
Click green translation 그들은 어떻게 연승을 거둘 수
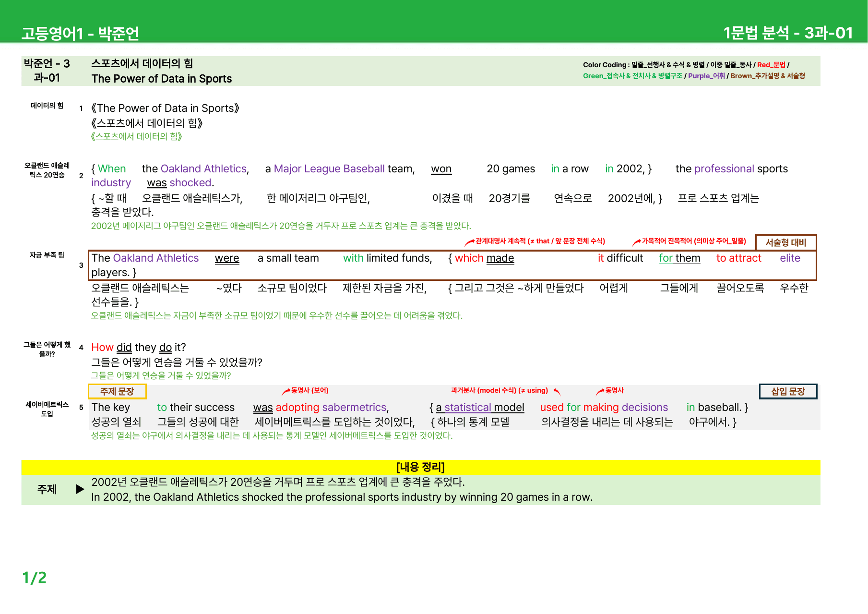(161, 375)
